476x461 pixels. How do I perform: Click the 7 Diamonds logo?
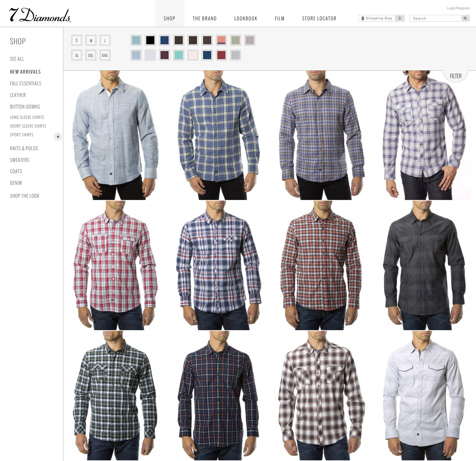click(x=40, y=15)
